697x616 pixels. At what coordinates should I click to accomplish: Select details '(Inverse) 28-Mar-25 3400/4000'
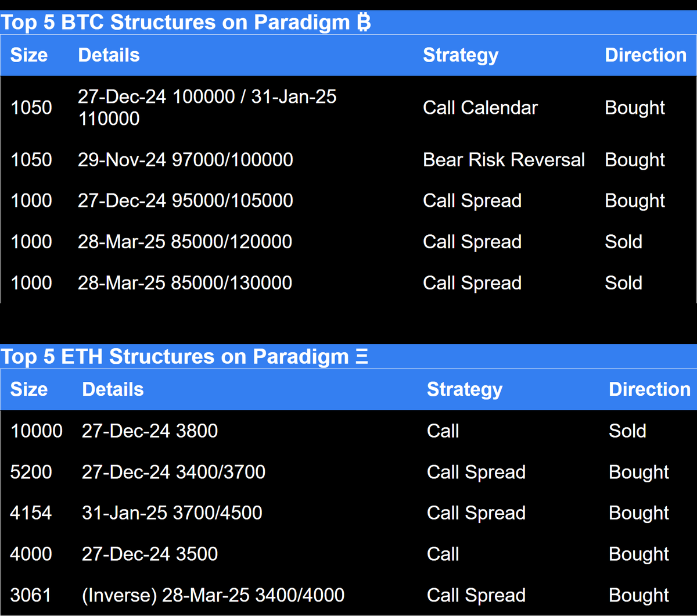tap(213, 596)
